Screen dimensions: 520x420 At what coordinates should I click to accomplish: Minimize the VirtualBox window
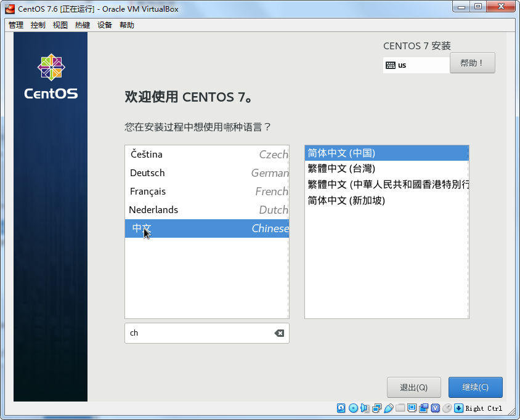pos(461,6)
